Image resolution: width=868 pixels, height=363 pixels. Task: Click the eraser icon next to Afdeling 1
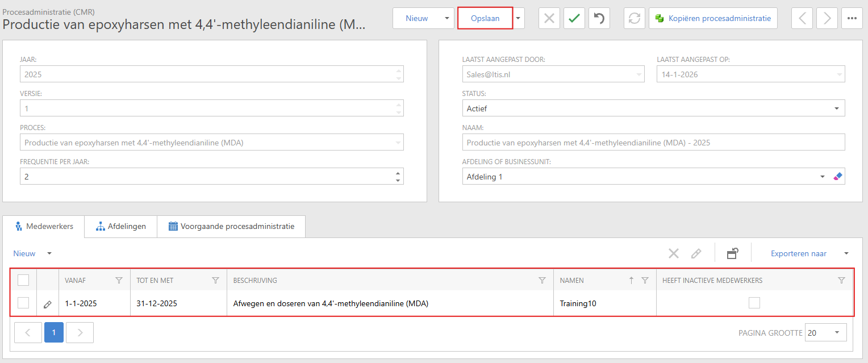(837, 177)
